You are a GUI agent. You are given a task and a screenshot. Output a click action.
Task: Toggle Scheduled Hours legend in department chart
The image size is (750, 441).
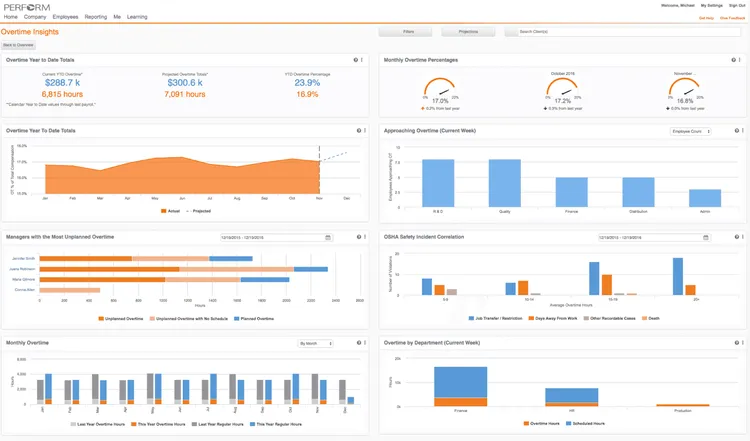567,424
